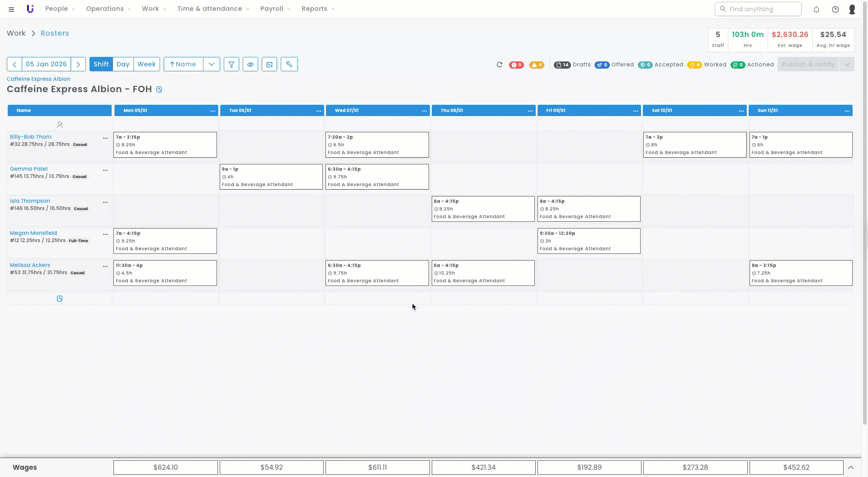Click the add staff member icon
This screenshot has height=477, width=868.
(x=60, y=125)
